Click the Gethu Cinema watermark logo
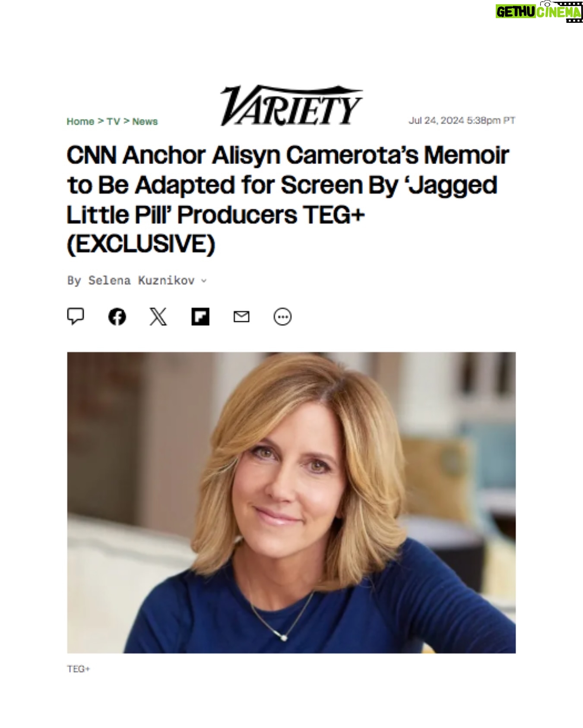Image resolution: width=583 pixels, height=728 pixels. pos(539,12)
